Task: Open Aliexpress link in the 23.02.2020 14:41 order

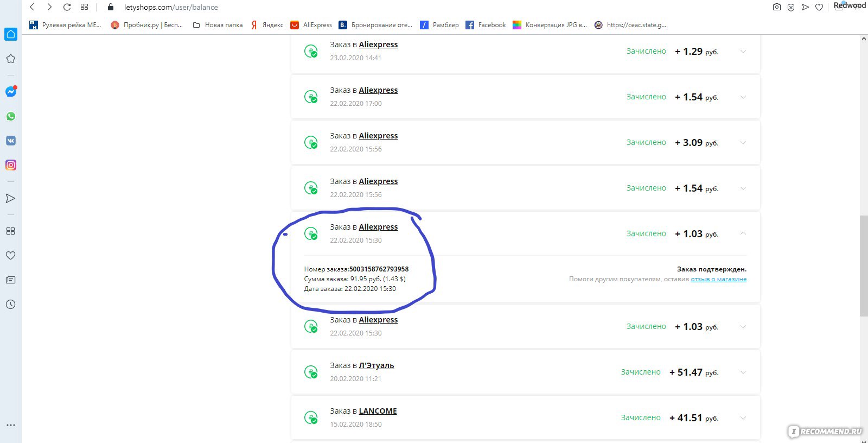Action: coord(378,45)
